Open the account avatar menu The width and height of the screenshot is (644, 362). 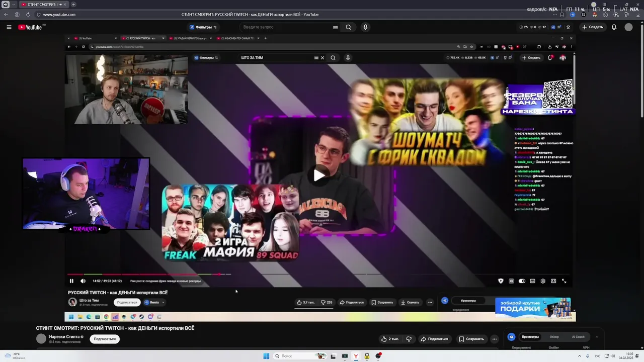coord(628,27)
